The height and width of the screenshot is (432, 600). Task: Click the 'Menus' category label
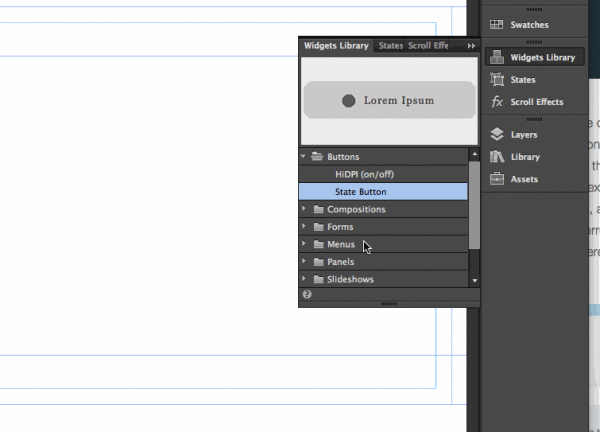(341, 245)
